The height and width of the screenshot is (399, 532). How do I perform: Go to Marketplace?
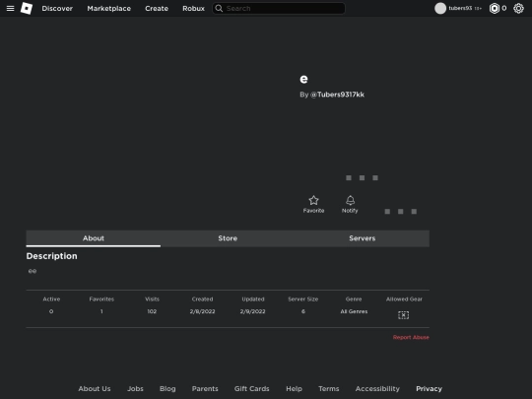tap(109, 9)
